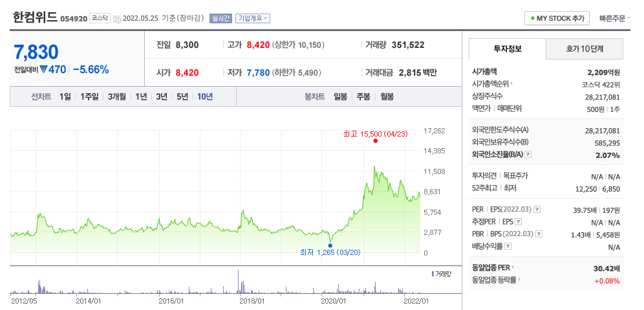
Task: Click the stock code 054920
Action: coord(74,19)
